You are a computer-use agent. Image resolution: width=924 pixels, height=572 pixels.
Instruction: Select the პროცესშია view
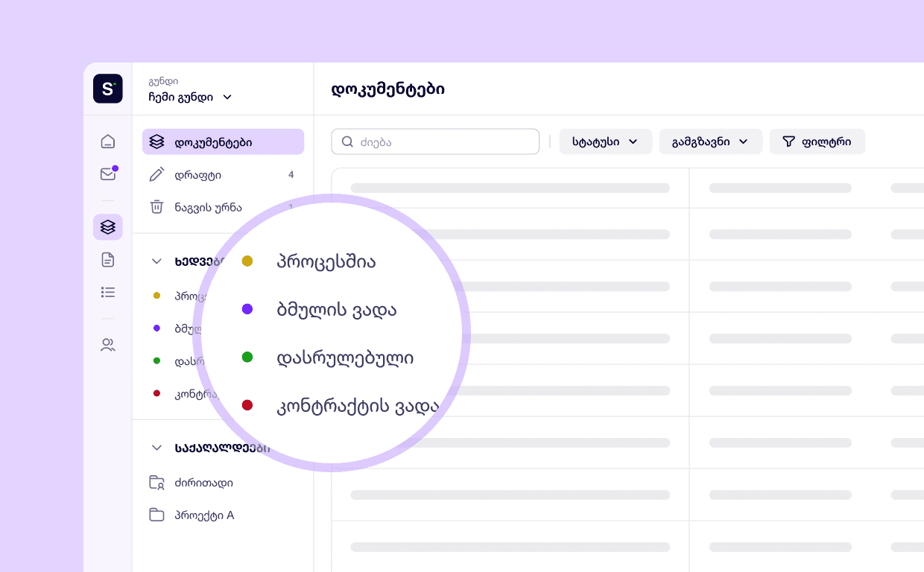[326, 261]
